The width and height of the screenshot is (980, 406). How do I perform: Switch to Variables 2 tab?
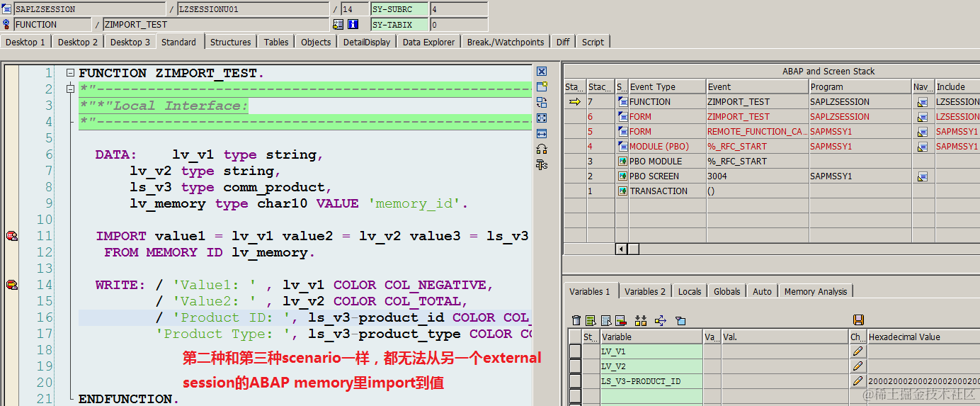pos(645,291)
